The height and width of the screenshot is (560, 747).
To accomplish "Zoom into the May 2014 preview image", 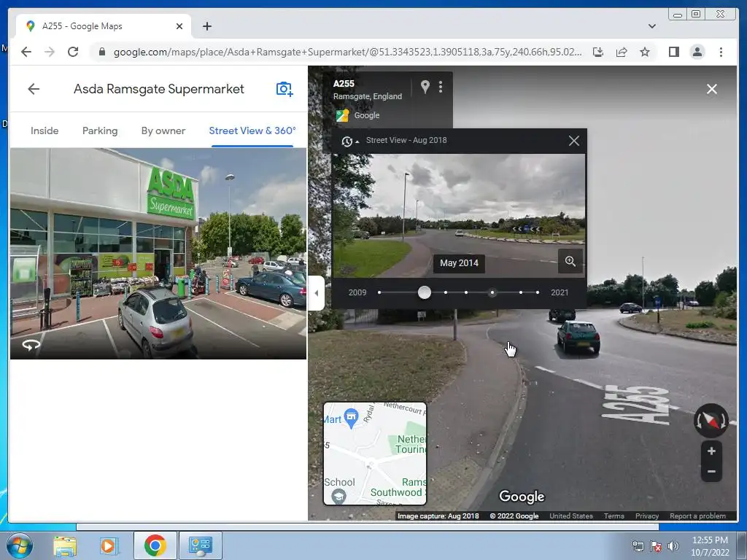I will click(570, 262).
